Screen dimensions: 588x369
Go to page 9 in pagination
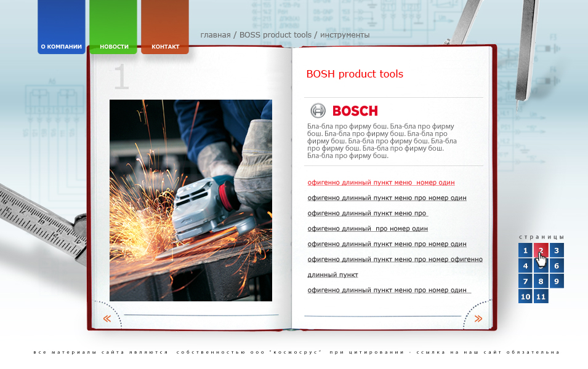[x=557, y=281]
